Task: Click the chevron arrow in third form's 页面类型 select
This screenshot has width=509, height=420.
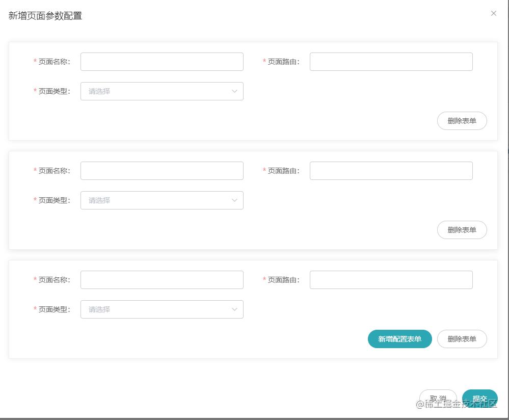Action: (x=234, y=309)
